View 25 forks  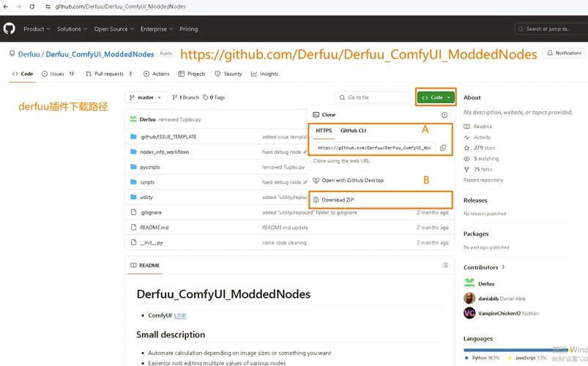pyautogui.click(x=483, y=170)
